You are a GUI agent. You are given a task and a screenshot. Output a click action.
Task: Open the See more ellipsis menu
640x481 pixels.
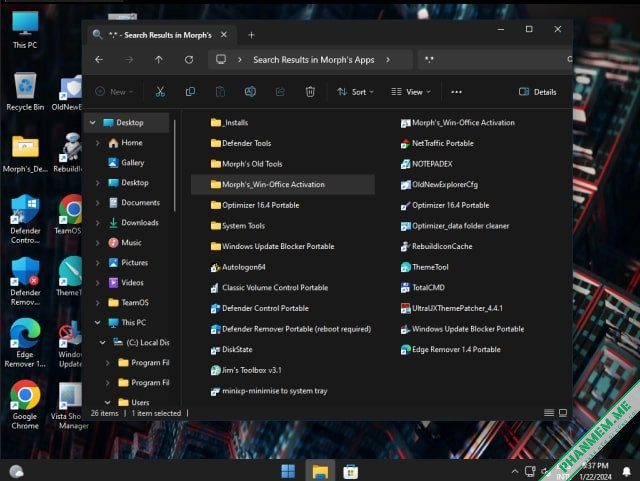456,92
